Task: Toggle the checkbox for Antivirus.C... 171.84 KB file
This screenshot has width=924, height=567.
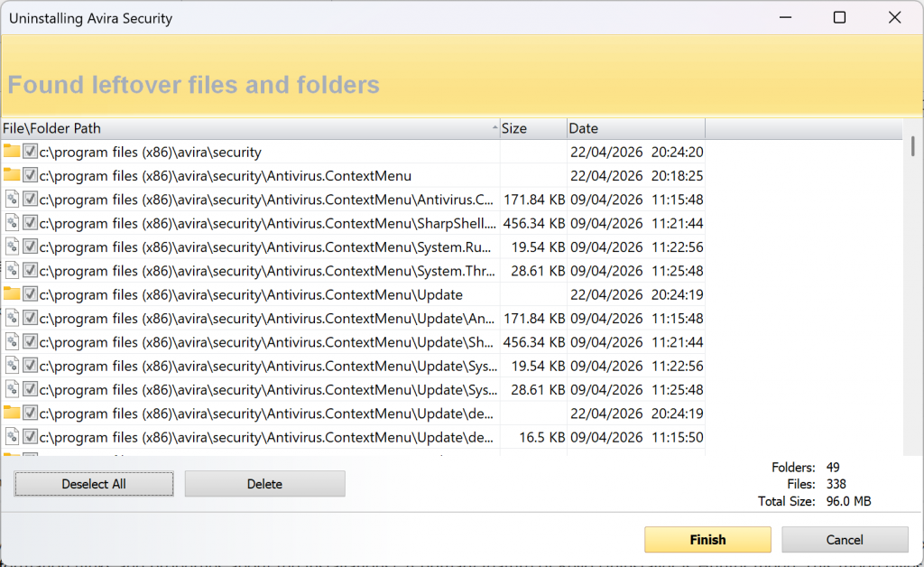Action: coord(30,200)
